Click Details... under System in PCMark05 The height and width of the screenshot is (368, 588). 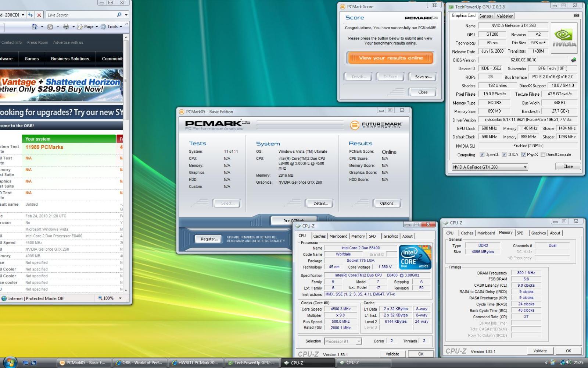[320, 203]
